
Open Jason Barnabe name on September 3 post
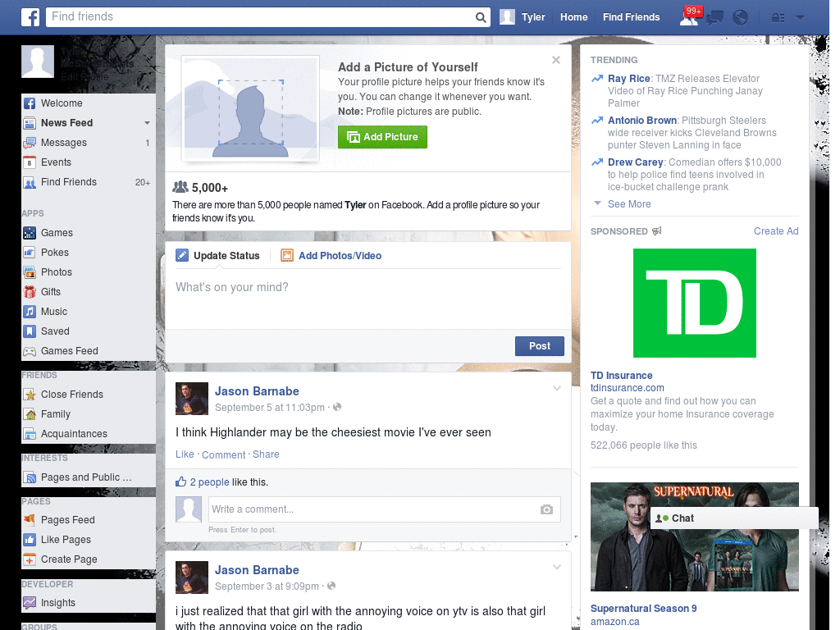pos(257,570)
